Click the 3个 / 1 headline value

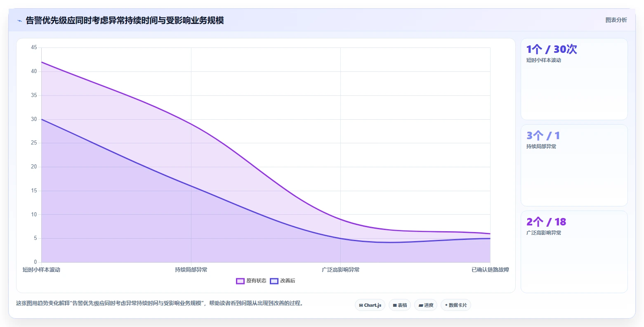click(x=543, y=135)
